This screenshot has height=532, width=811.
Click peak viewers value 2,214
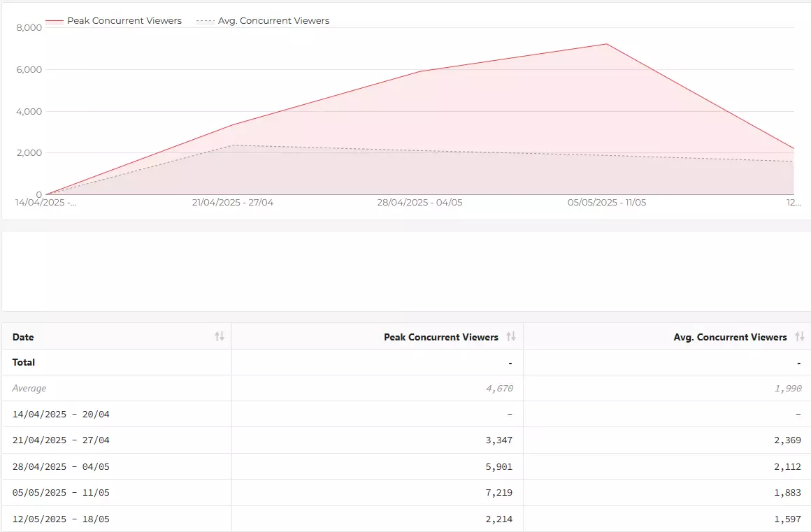(x=499, y=519)
